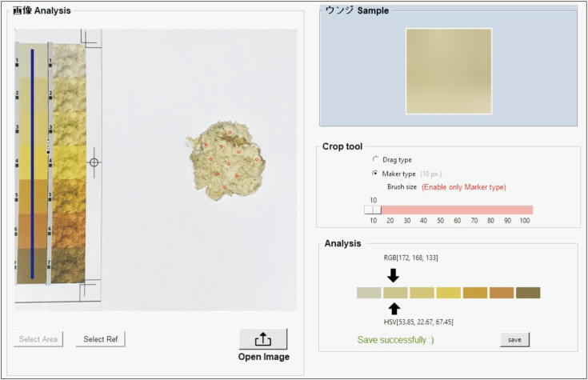Click the Open Image upload icon
588x380 pixels.
click(263, 338)
